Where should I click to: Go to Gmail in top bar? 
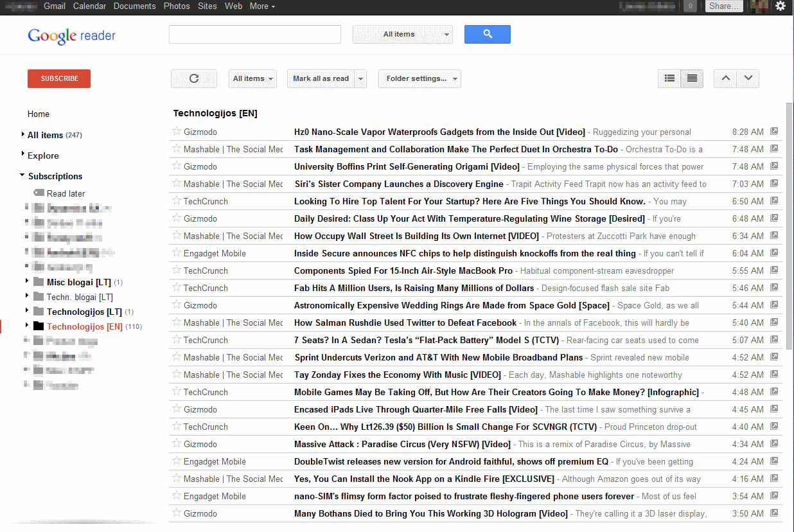[x=55, y=6]
